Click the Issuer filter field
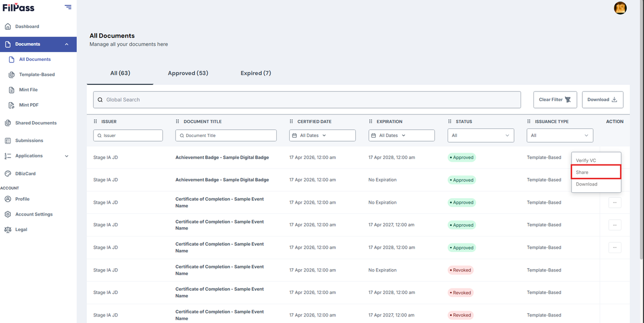Viewport: 644px width, 323px height. 128,135
